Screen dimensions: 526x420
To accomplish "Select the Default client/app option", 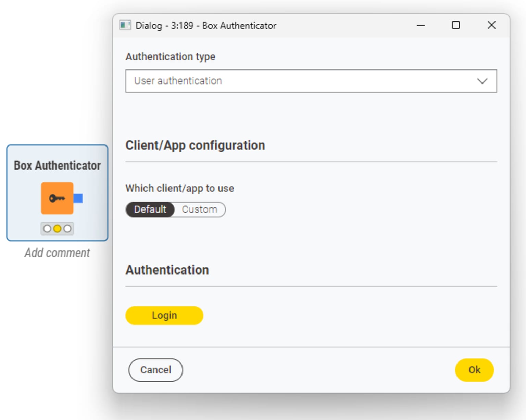I will pos(150,209).
